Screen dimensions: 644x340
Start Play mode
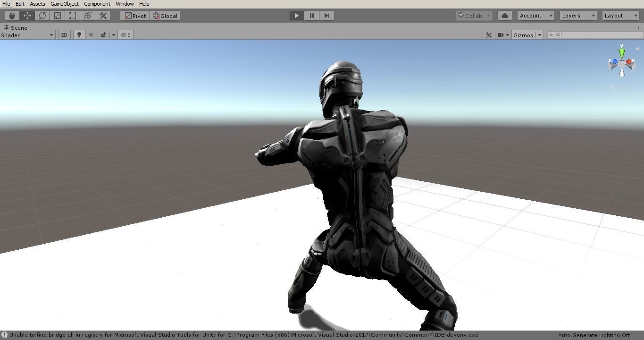[296, 16]
